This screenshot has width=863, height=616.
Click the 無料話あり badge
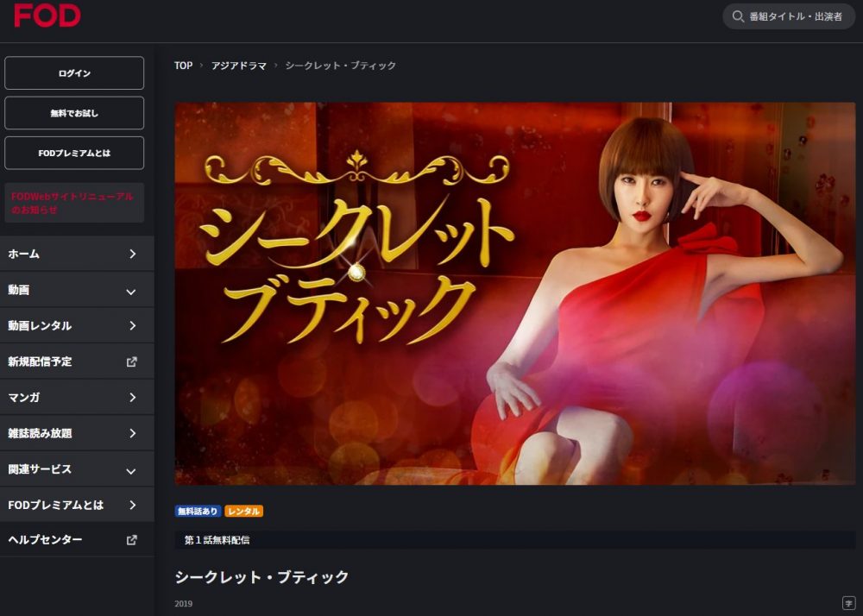[x=198, y=512]
